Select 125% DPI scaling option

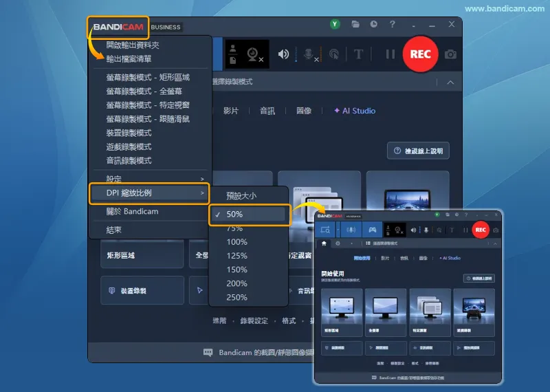pos(236,256)
